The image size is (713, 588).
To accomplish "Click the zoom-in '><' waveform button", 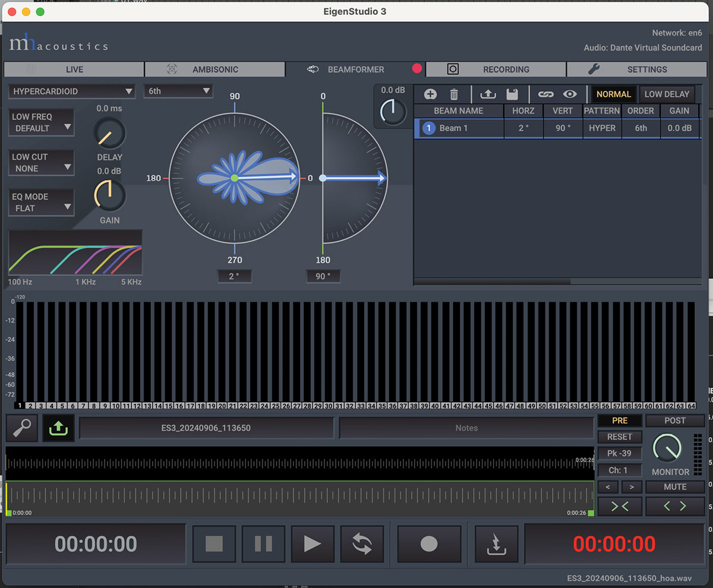I will (620, 507).
